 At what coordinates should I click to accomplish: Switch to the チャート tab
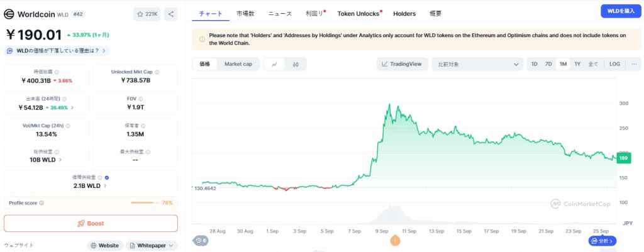[210, 14]
